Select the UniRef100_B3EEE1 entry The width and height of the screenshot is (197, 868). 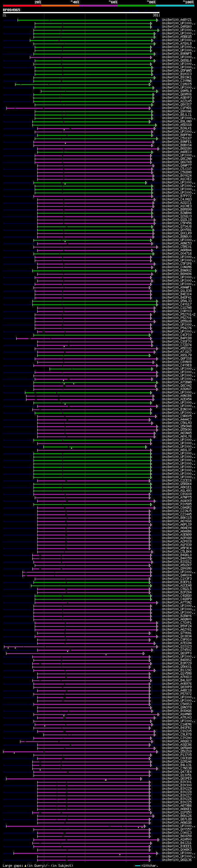click(x=177, y=846)
